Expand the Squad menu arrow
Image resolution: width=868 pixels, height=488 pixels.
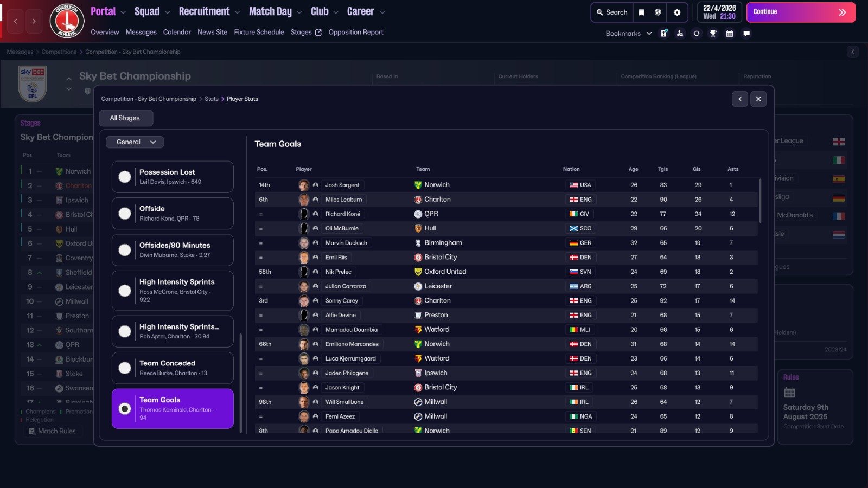[x=167, y=12]
